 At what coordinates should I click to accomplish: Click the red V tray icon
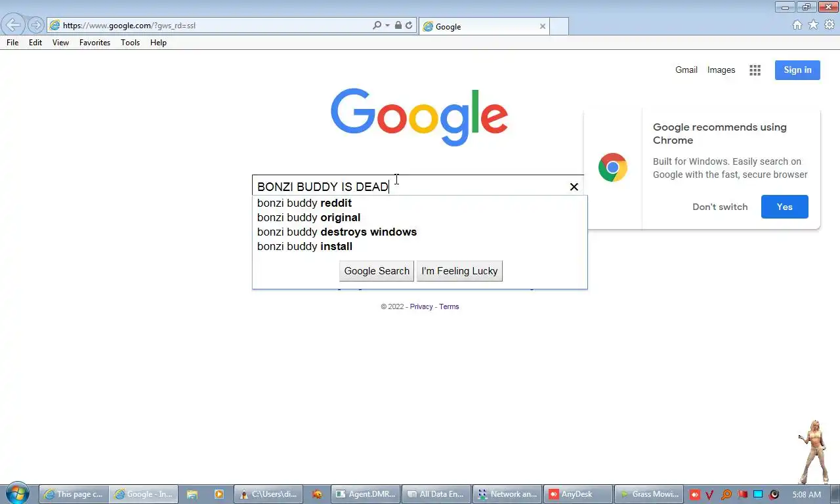coord(709,494)
